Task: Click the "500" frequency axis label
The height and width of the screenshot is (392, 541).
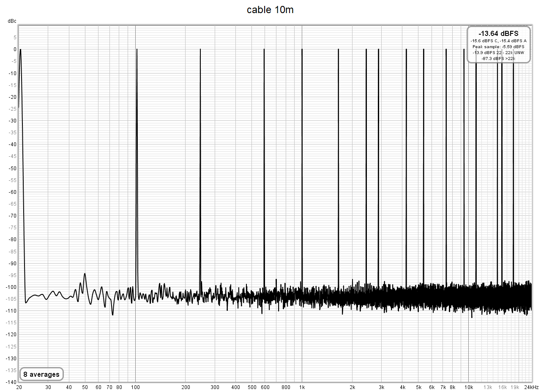Action: pos(251,387)
